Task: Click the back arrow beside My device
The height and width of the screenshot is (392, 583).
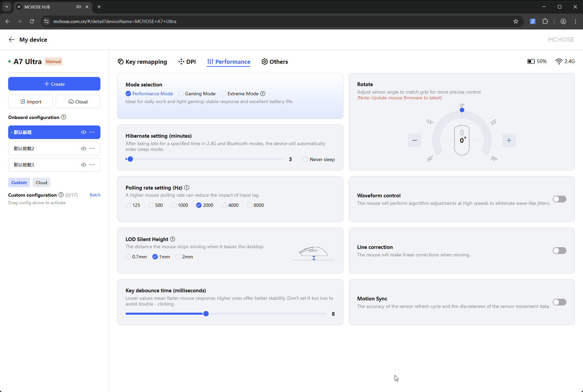Action: click(x=12, y=40)
